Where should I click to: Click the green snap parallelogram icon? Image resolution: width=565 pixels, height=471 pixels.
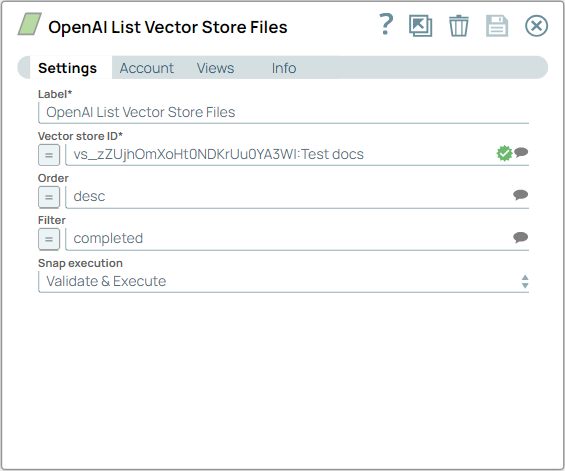(30, 24)
